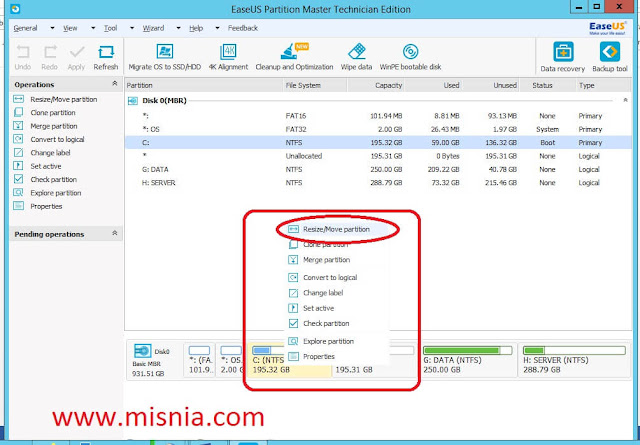The image size is (640, 445).
Task: Click the Redo toolbar icon
Action: pos(49,58)
